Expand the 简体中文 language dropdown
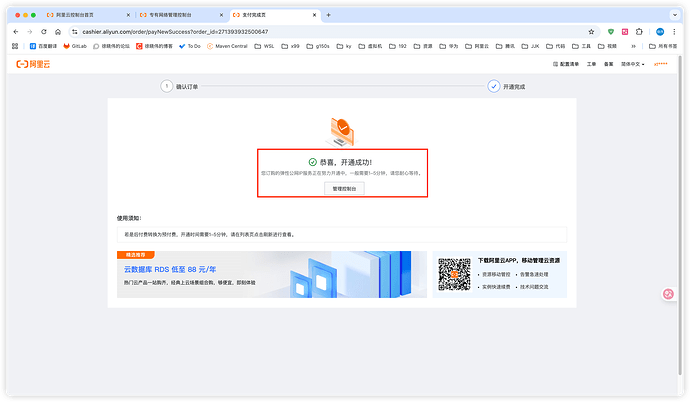 point(632,64)
